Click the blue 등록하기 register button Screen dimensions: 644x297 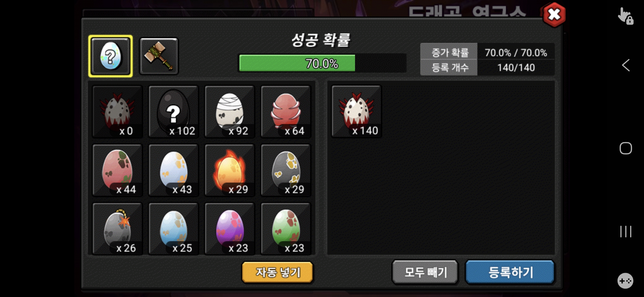pyautogui.click(x=510, y=272)
